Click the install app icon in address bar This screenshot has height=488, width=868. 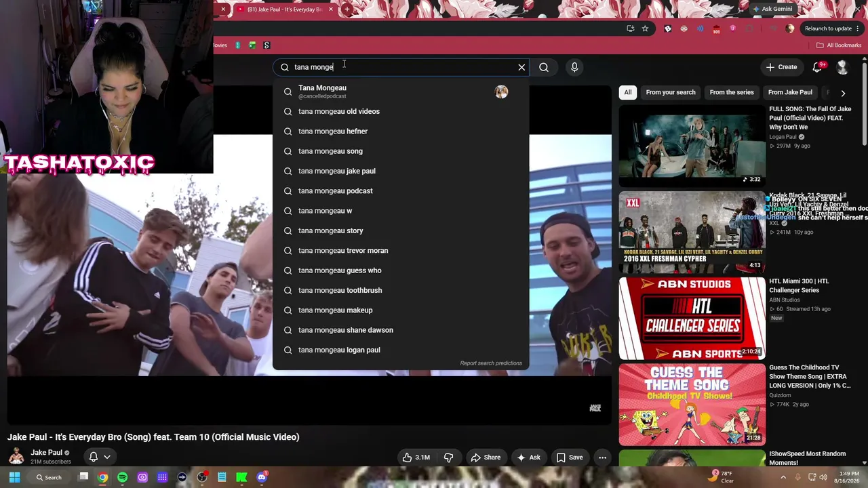click(x=630, y=28)
